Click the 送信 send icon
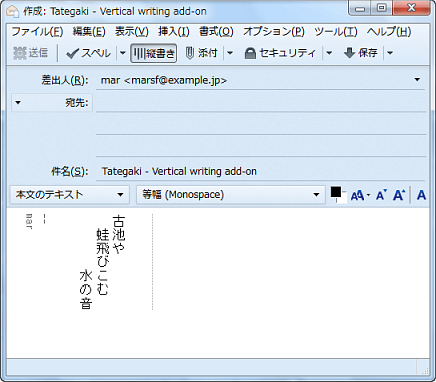This screenshot has width=436, height=382. [20, 53]
